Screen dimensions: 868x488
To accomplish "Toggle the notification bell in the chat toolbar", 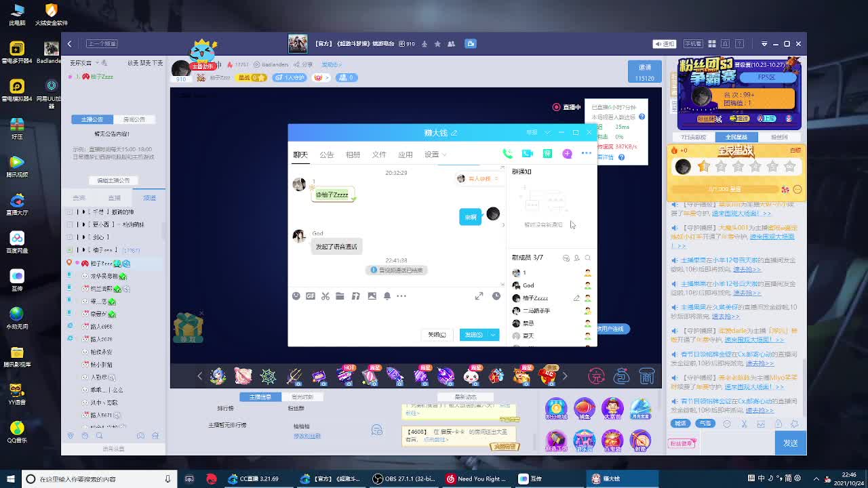I will coord(387,296).
